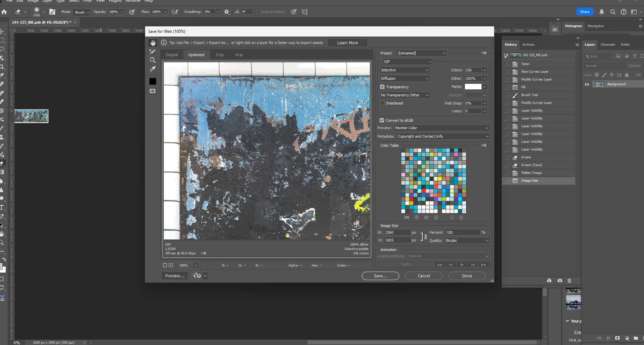
Task: Open the Quality Bicubic dropdown
Action: [x=467, y=240]
